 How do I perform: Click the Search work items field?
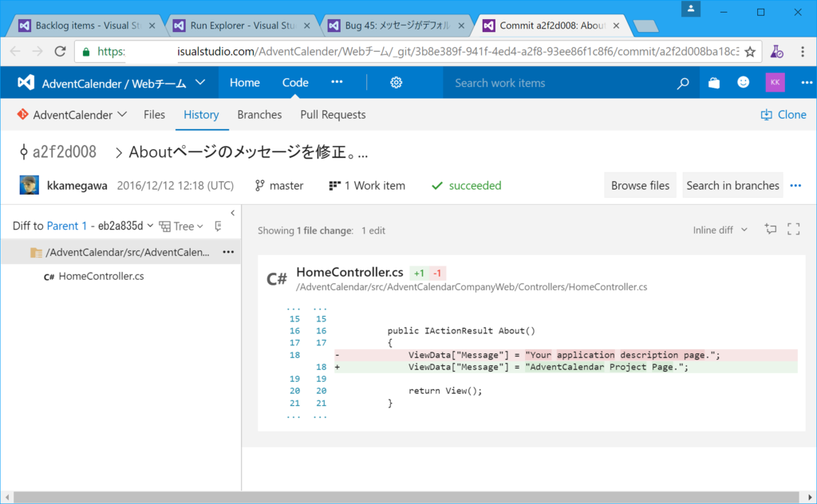(560, 83)
